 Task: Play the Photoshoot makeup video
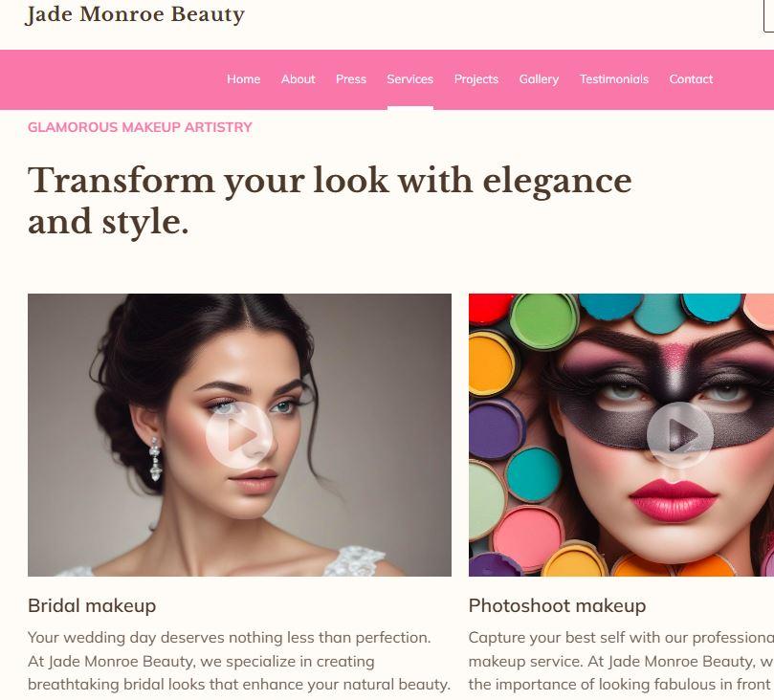(679, 435)
